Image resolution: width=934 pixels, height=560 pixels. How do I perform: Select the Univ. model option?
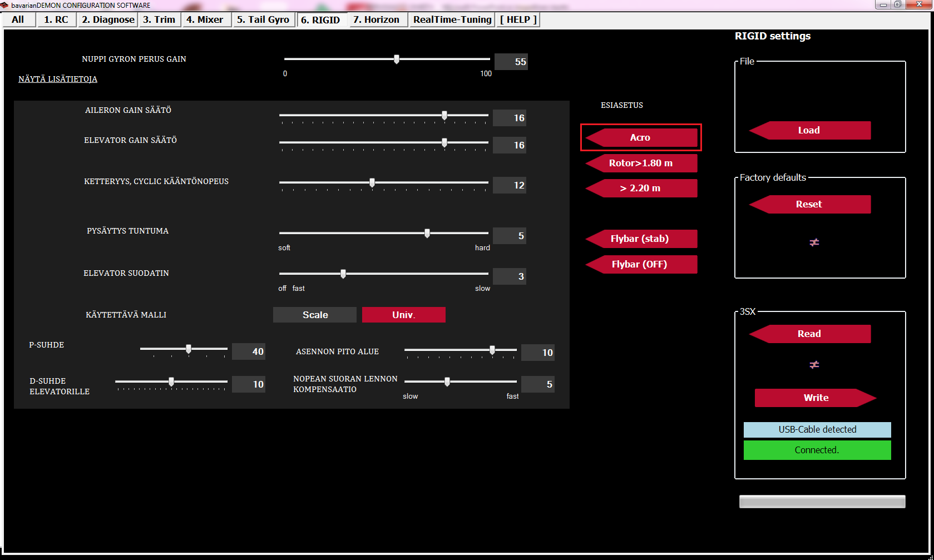point(404,315)
